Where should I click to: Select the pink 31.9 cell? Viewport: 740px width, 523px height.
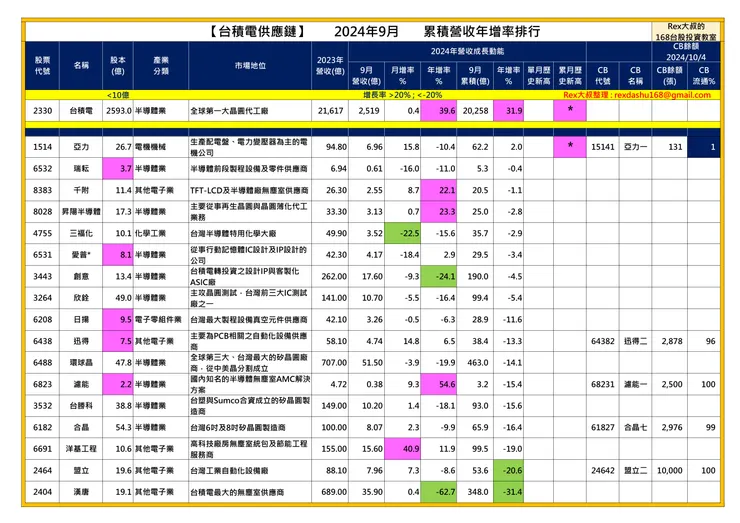[509, 111]
